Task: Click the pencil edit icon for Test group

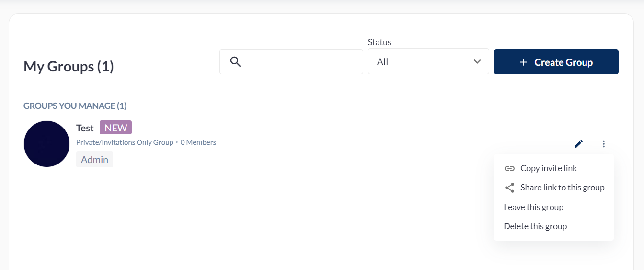Action: pos(578,144)
